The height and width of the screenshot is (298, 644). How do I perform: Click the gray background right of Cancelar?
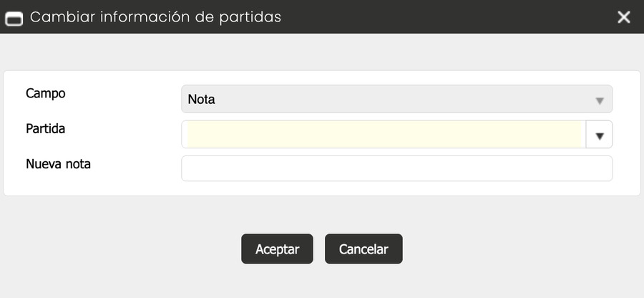tap(515, 249)
